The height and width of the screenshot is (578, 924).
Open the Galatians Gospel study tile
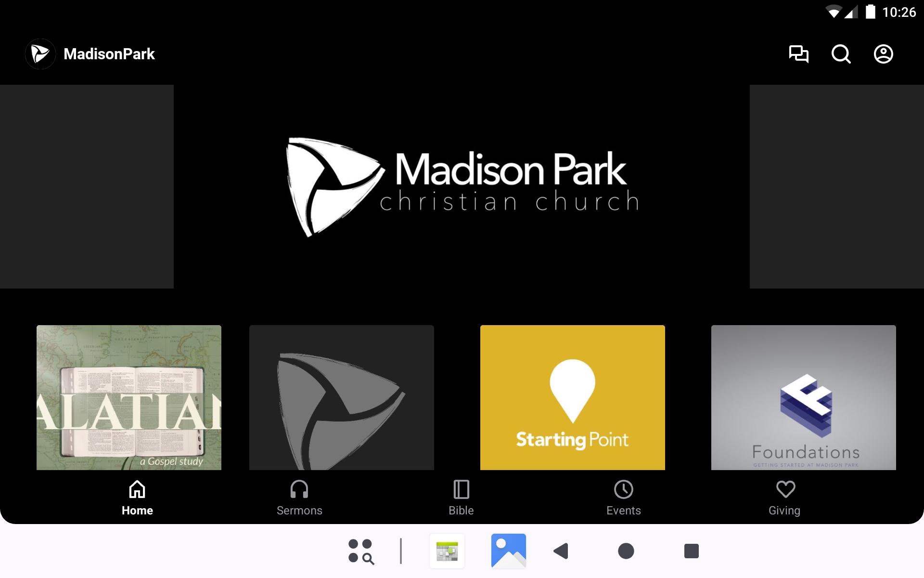(129, 397)
